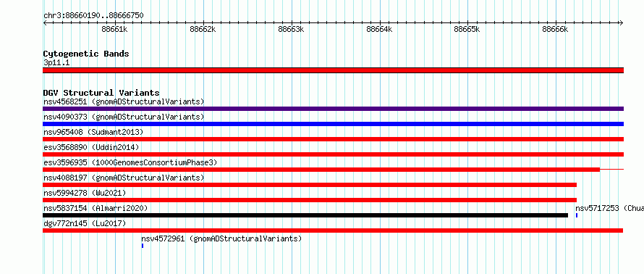Click the dark purple nsv4568251 variant bar
Viewport: 644px width, 274px height.
coord(333,109)
